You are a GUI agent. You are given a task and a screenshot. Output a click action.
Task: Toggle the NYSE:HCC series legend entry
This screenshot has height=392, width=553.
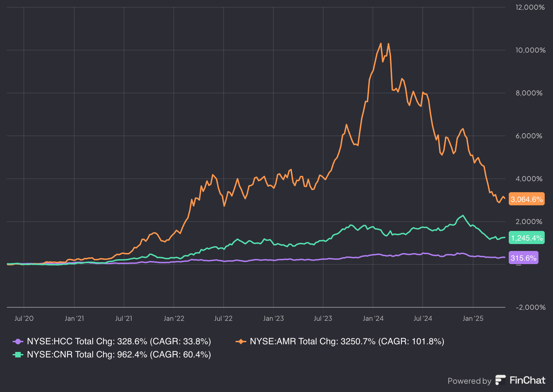click(112, 342)
